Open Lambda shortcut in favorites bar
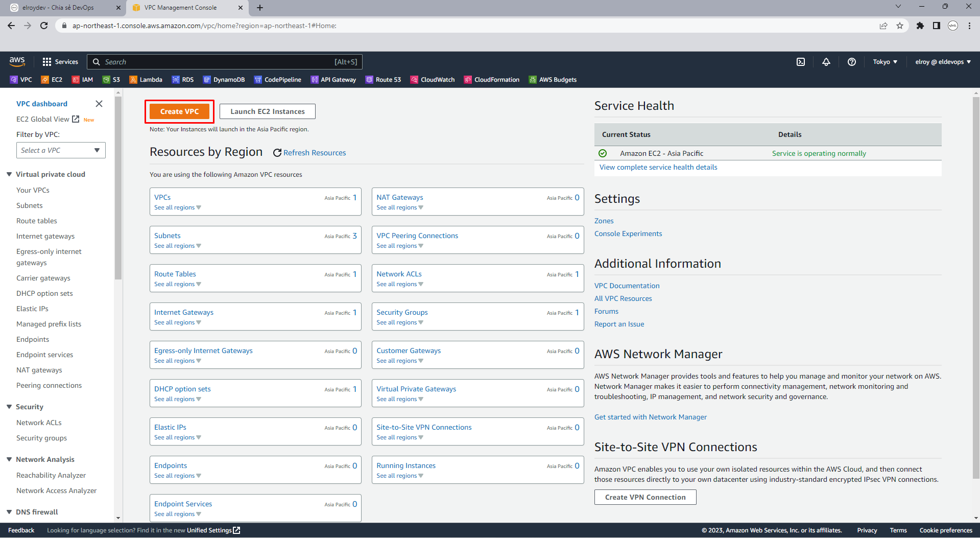980x538 pixels. point(146,80)
